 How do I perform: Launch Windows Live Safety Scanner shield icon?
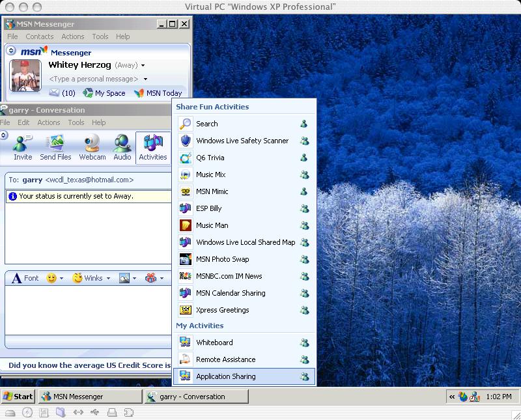(186, 141)
